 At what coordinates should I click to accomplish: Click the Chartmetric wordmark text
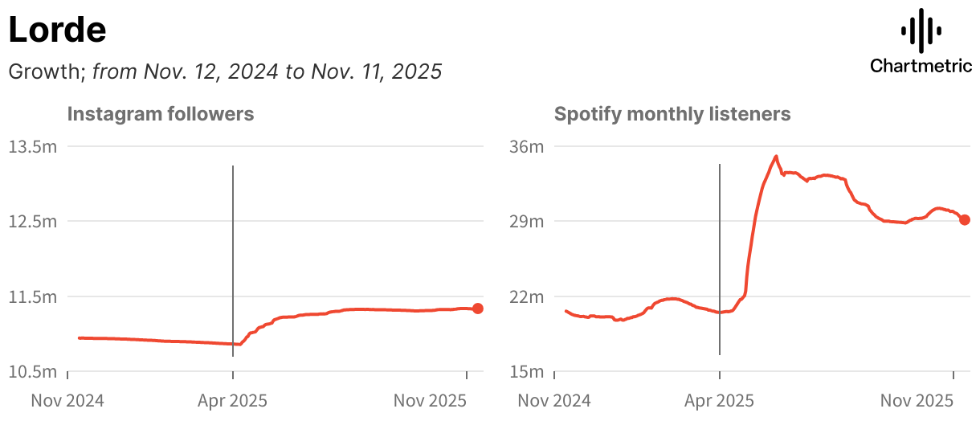click(x=921, y=66)
